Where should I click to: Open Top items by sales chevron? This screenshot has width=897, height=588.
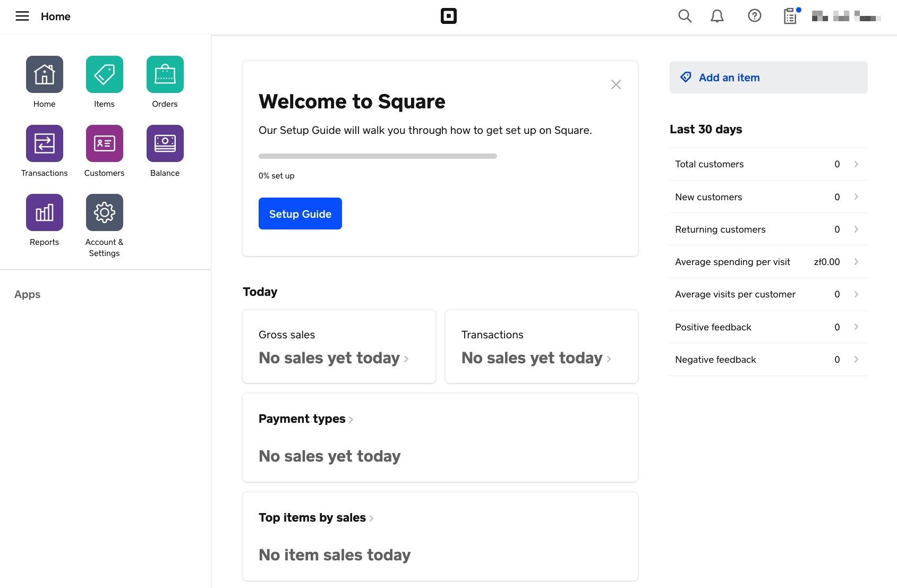(372, 518)
